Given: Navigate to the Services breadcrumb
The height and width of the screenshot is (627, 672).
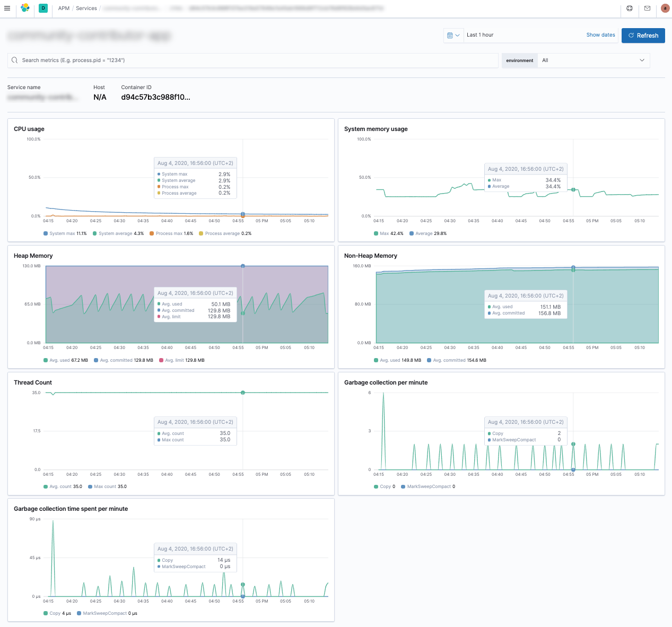Looking at the screenshot, I should click(86, 8).
